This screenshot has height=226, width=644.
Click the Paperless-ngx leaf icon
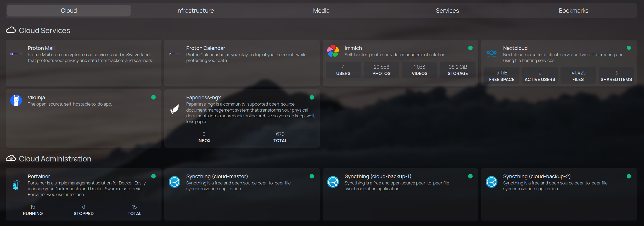click(175, 109)
